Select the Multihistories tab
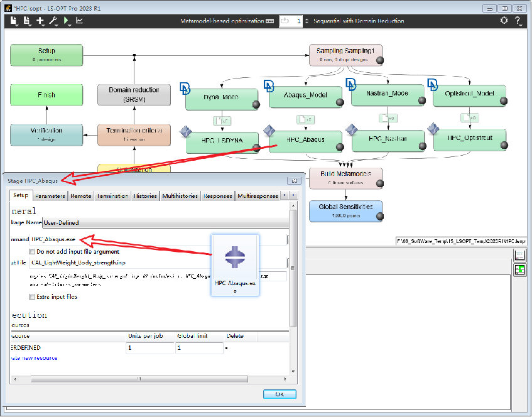This screenshot has height=417, width=532. pyautogui.click(x=180, y=196)
